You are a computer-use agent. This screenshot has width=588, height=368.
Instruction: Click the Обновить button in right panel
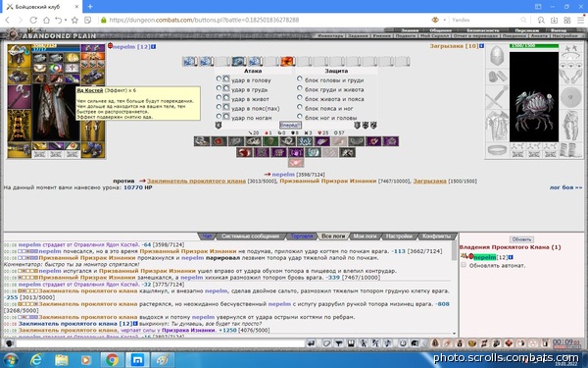click(x=521, y=239)
